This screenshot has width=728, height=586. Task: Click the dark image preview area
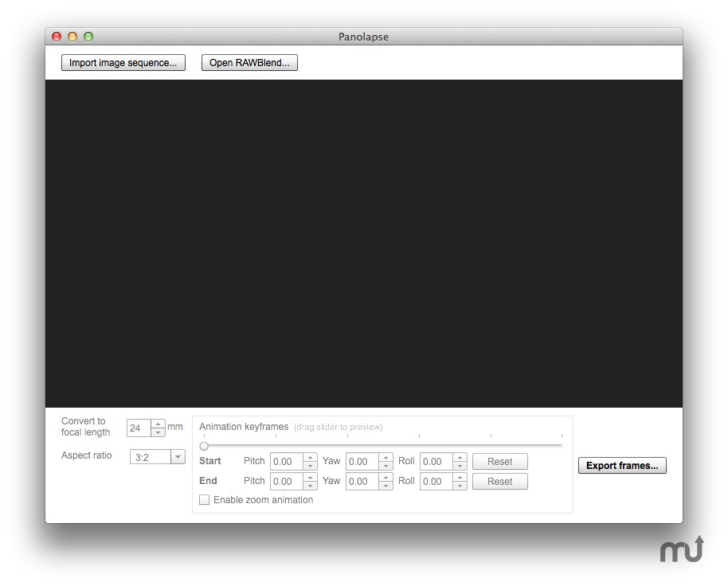coord(363,244)
